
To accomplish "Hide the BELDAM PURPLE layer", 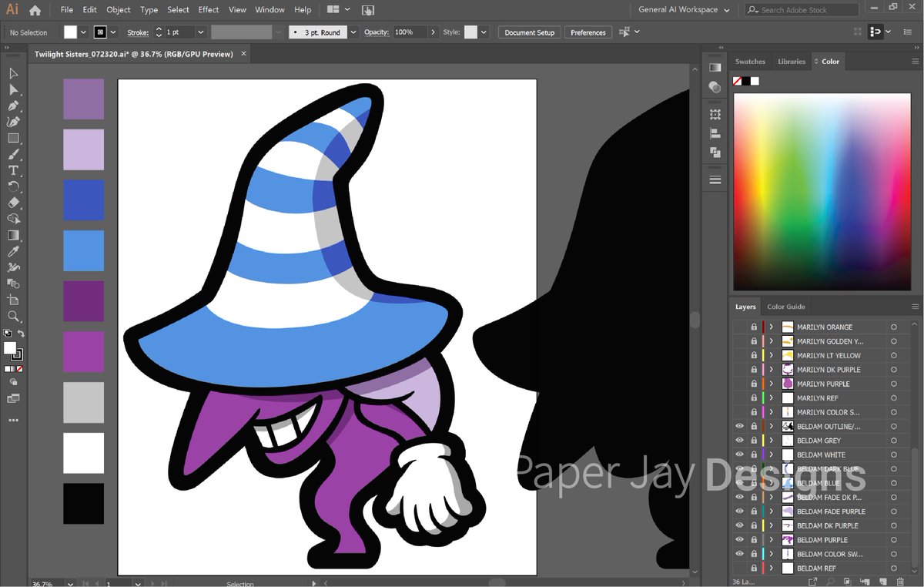I will pos(739,540).
